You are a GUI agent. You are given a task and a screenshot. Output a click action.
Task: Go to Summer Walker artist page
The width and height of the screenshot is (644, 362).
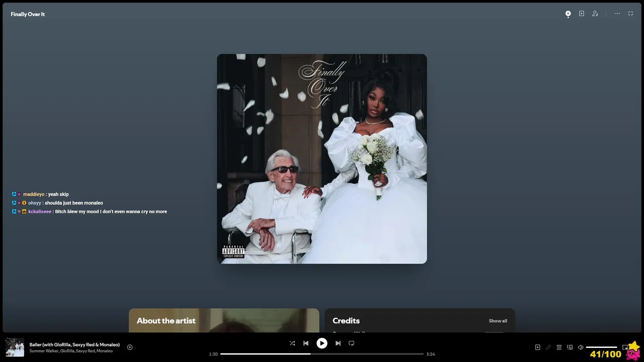[x=44, y=351]
